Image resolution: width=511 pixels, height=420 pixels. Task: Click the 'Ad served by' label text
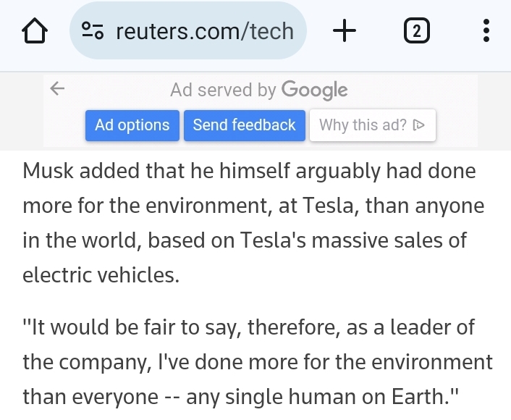click(x=223, y=91)
